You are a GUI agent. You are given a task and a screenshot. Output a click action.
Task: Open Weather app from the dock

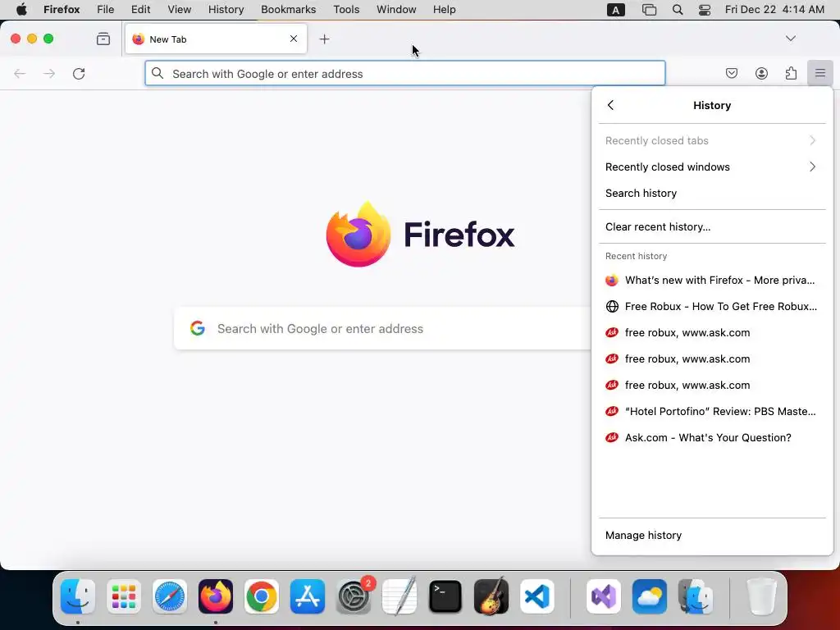[650, 596]
